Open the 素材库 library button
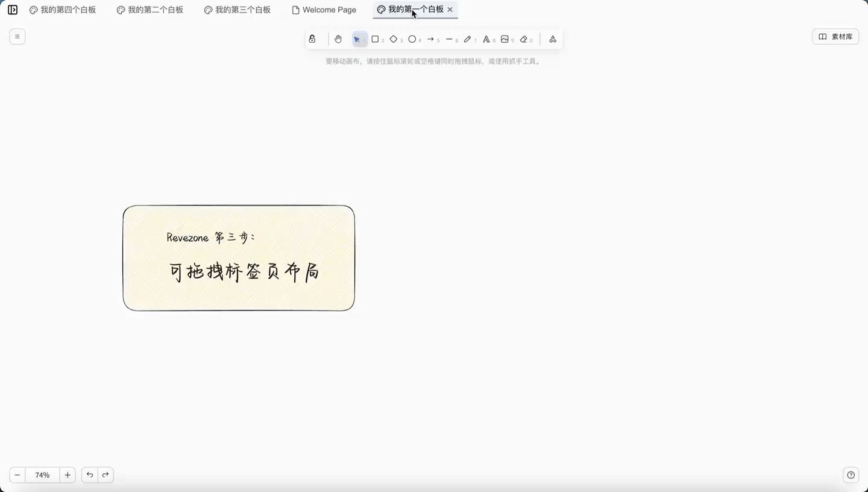Screen dimensions: 868x492 coord(835,37)
